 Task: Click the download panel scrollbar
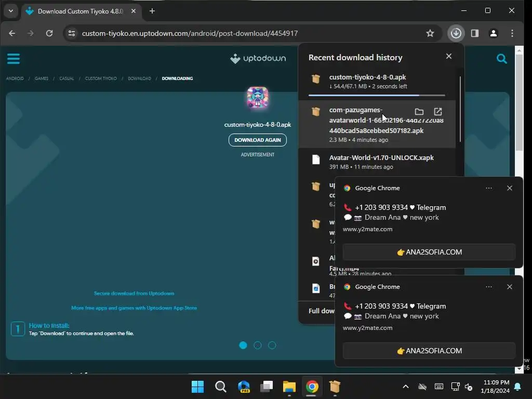pos(460,109)
